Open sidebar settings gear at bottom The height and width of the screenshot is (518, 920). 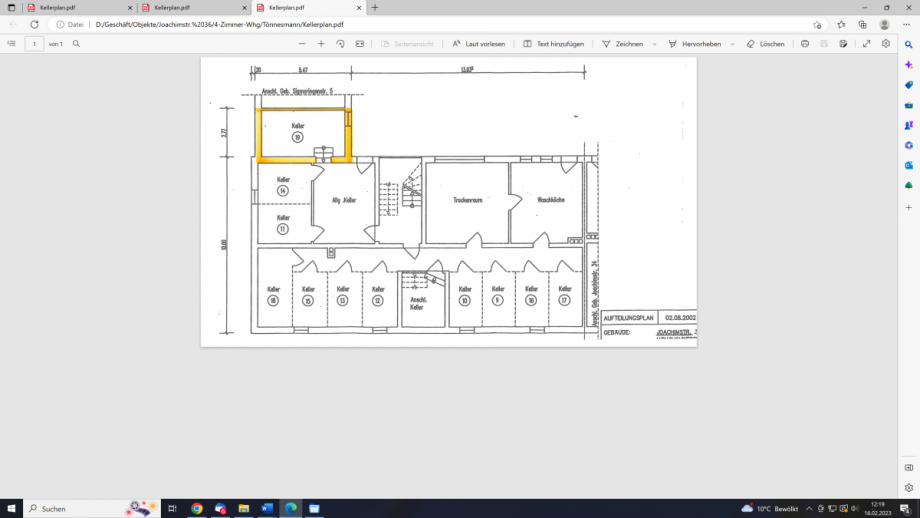coord(909,488)
